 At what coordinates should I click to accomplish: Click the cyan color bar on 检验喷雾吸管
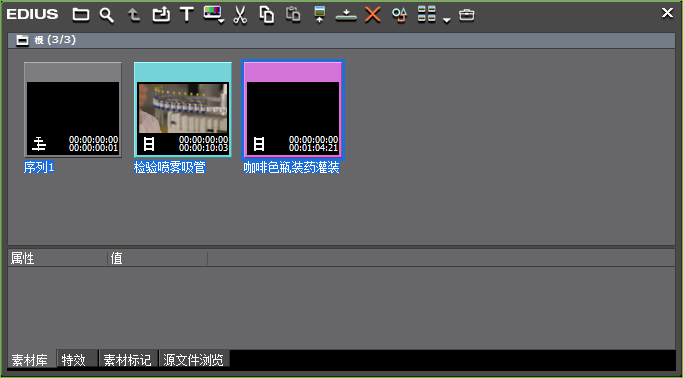183,73
